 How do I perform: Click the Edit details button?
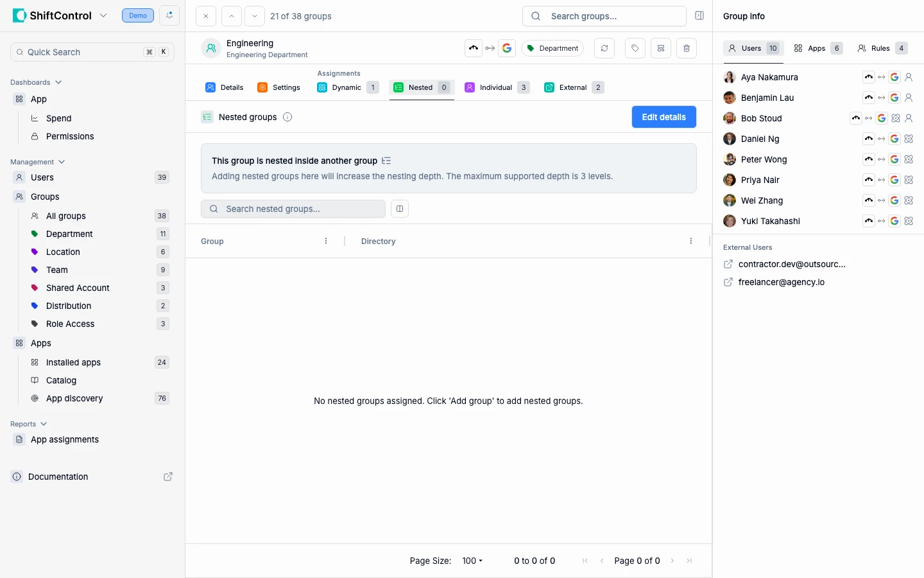click(x=663, y=117)
